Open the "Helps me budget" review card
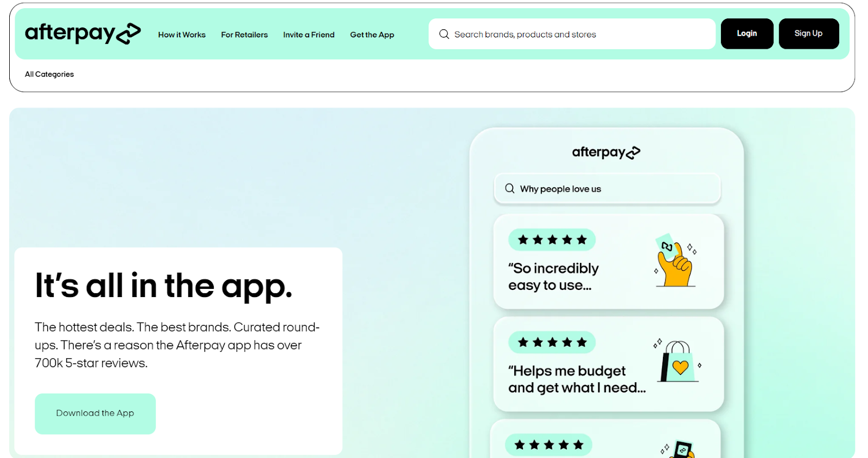 pos(608,364)
